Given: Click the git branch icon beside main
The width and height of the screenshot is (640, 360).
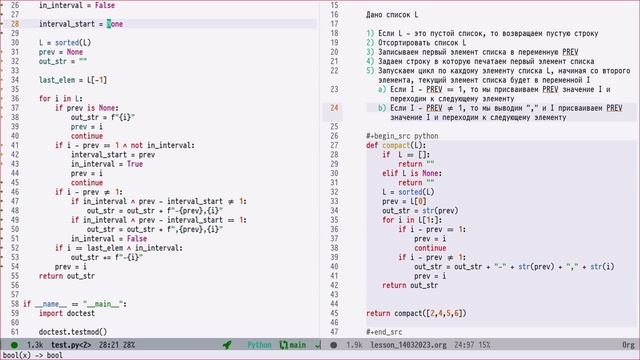Looking at the screenshot, I should click(283, 345).
